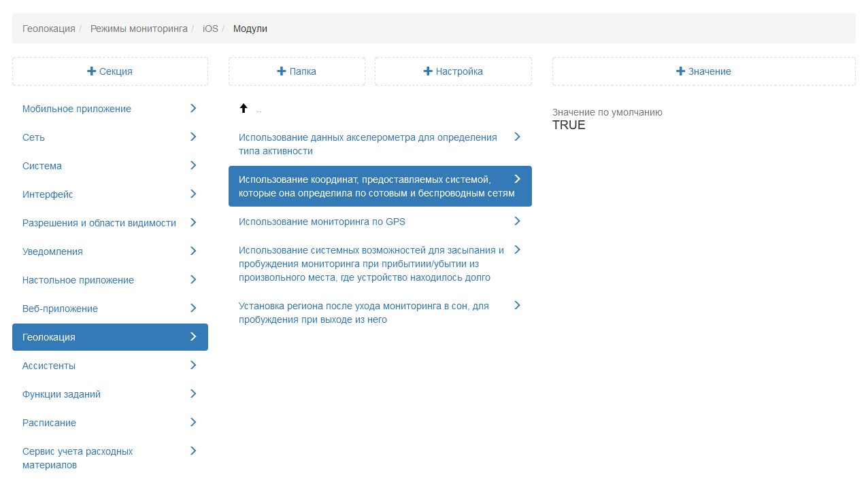Expand the chevron beside Мобильное приложение
The image size is (868, 488).
[x=193, y=108]
